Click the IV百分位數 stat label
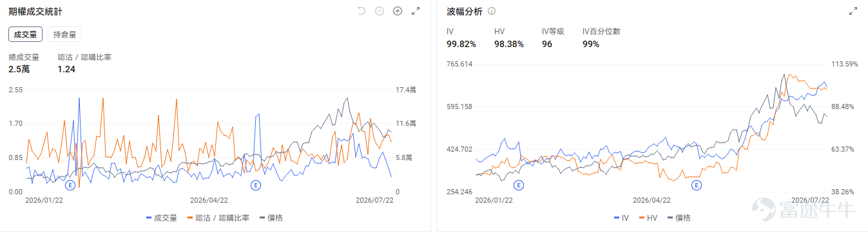The image size is (868, 233). point(601,31)
